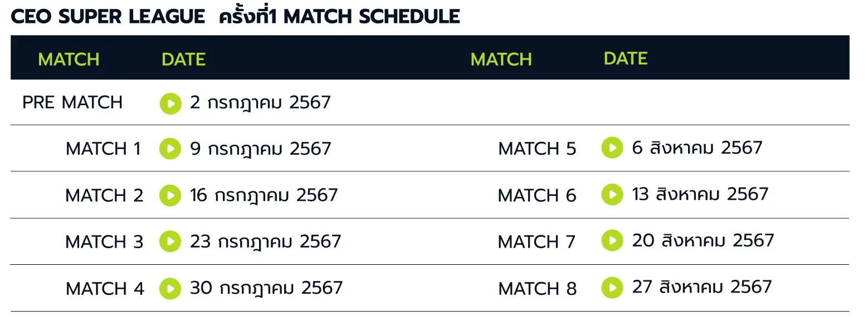
Task: Select the PRE MATCH row label
Action: point(72,103)
